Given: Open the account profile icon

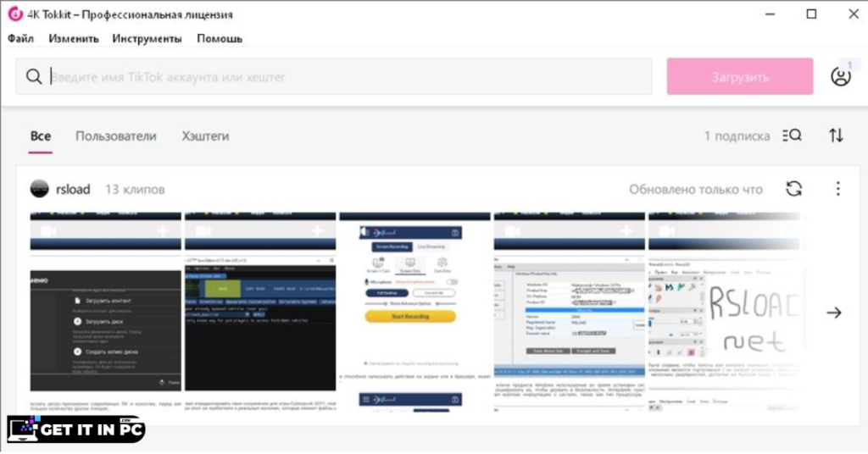Looking at the screenshot, I should [840, 76].
